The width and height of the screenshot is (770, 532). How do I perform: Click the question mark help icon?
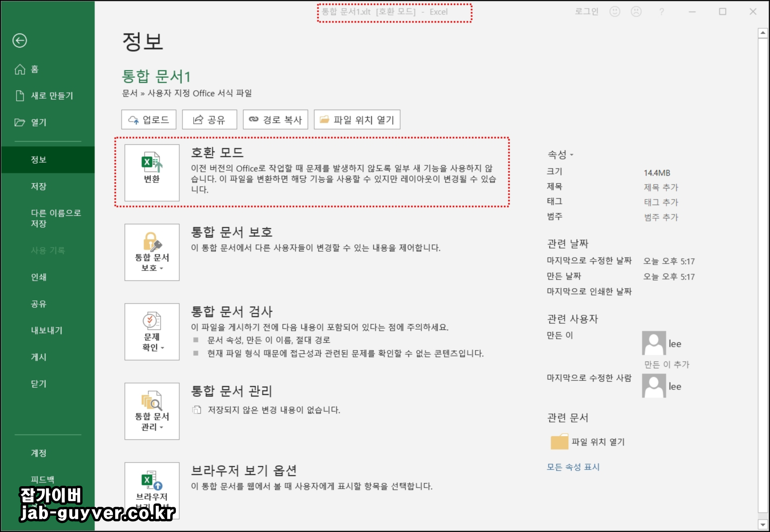pos(661,12)
